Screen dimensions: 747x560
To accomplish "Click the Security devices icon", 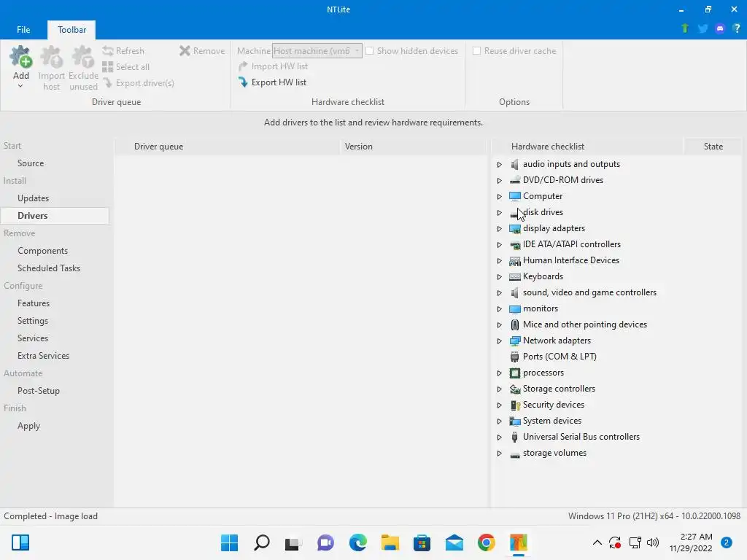I will pyautogui.click(x=514, y=405).
